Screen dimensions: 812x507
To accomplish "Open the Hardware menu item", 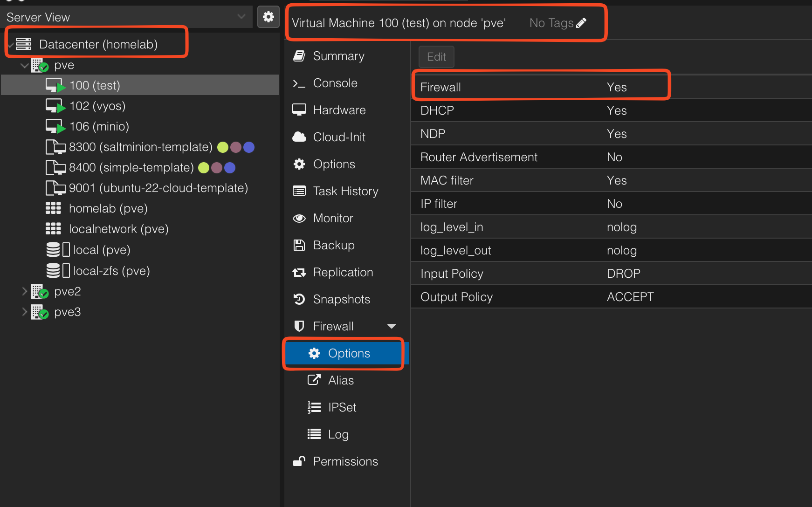I will click(x=339, y=110).
